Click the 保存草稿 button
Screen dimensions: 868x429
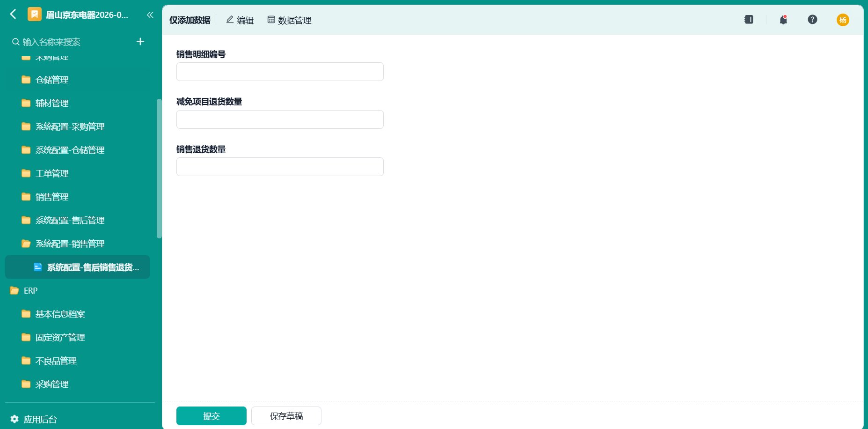286,416
